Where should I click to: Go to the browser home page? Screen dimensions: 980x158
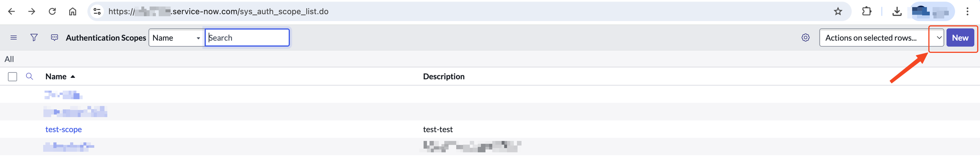coord(72,12)
